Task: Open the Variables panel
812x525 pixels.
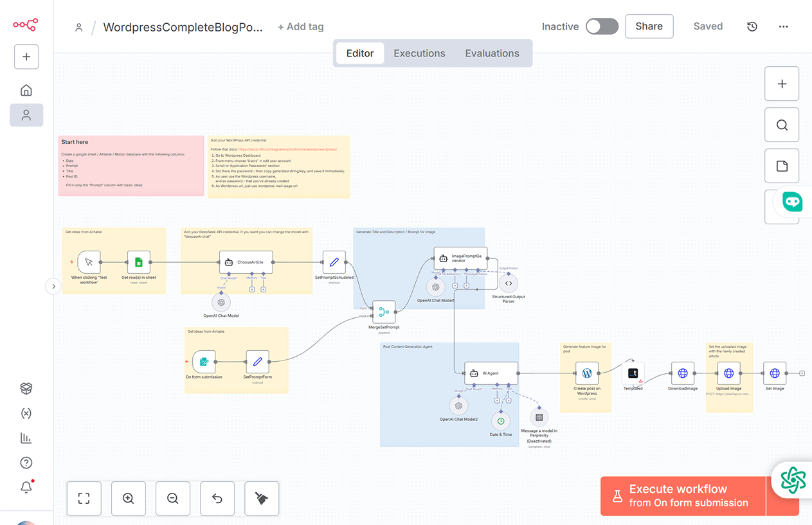Action: tap(26, 413)
